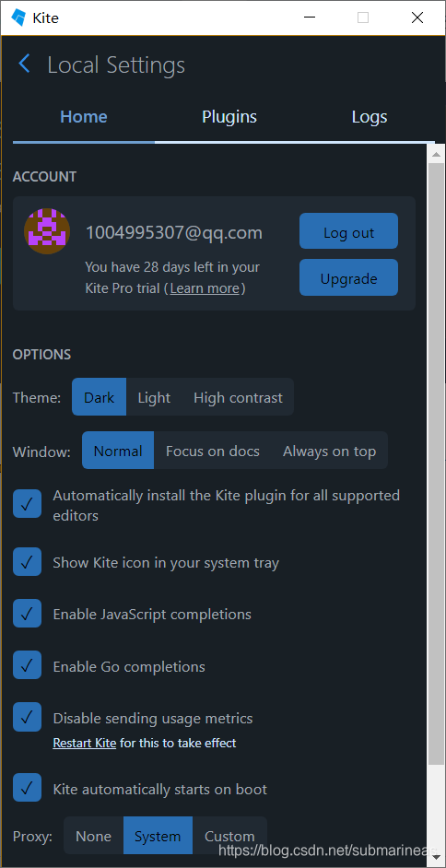Click the purple pixel avatar image
Viewport: 446px width, 868px height.
point(47,231)
